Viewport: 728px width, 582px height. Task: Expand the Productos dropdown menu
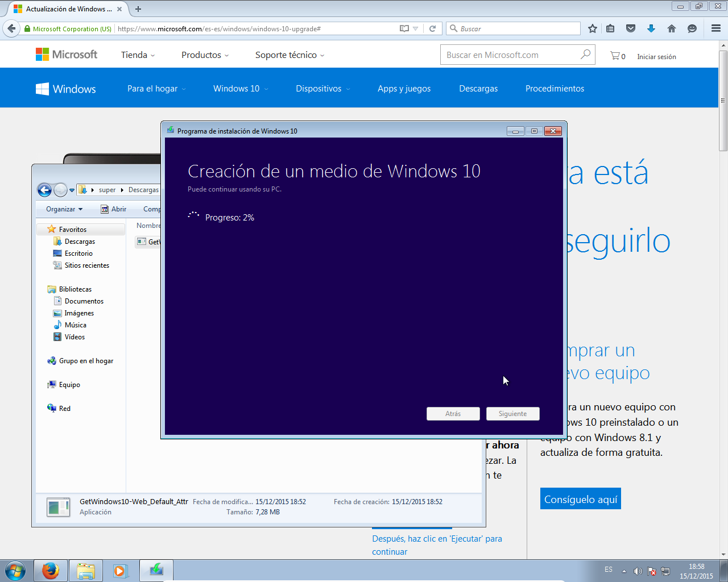[204, 55]
